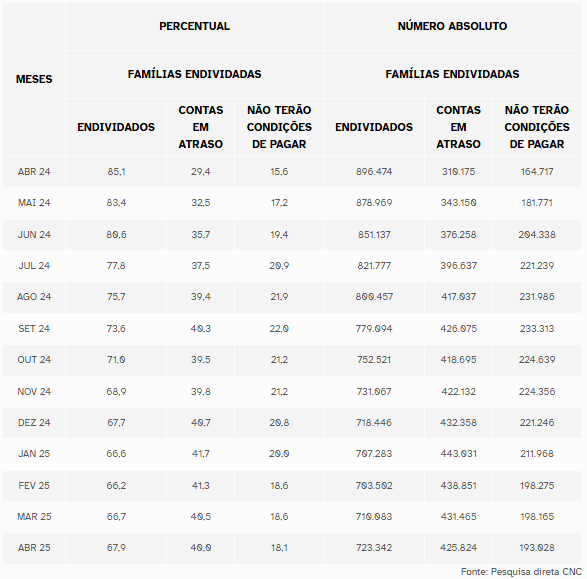Click the 723.342 cell in ABR 25 row

(374, 548)
